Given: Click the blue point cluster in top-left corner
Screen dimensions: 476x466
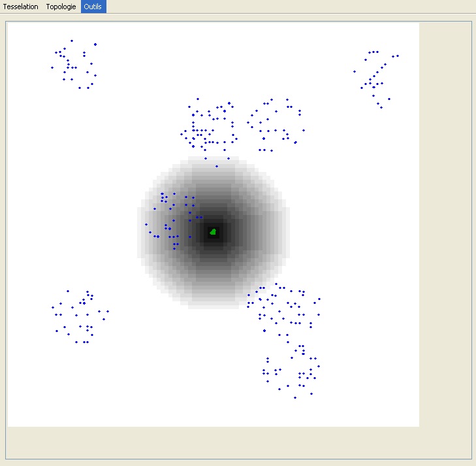Looking at the screenshot, I should coord(74,65).
